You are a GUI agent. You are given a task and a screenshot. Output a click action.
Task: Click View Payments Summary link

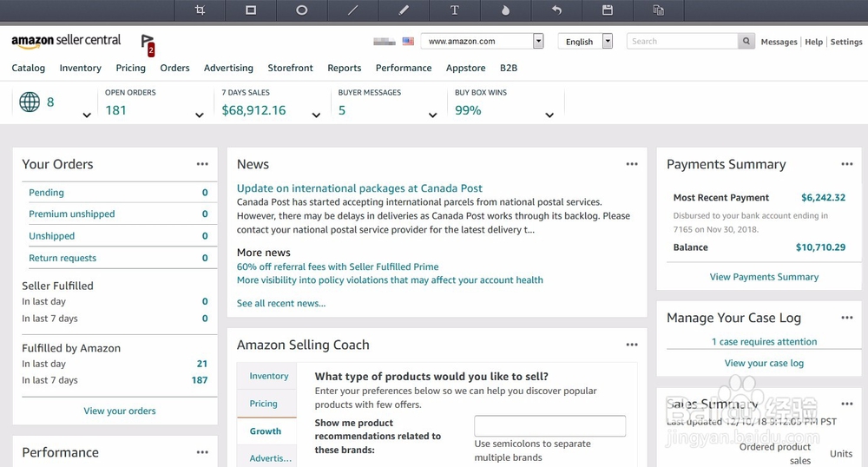(764, 277)
